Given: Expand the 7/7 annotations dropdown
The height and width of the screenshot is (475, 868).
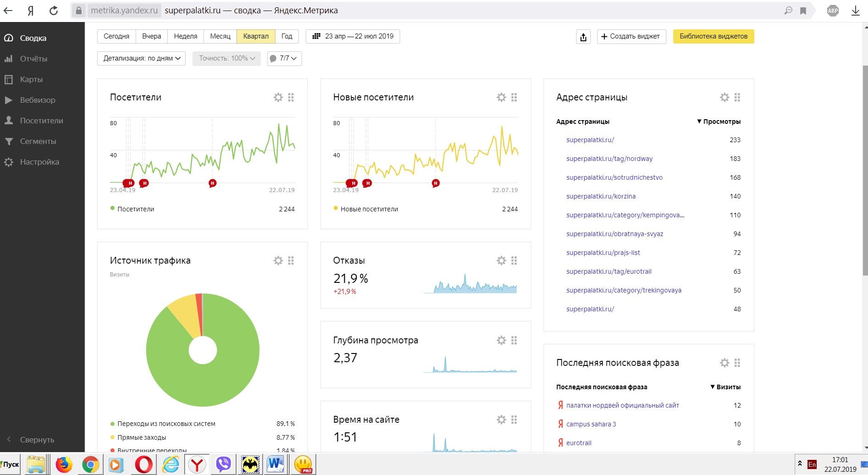Looking at the screenshot, I should (284, 58).
